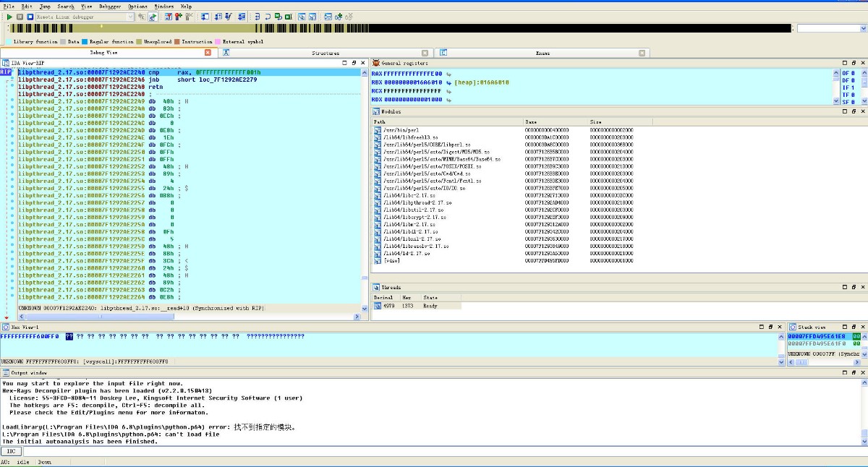The width and height of the screenshot is (868, 467).
Task: Click the jump arrow beside the RBX register value
Action: (x=449, y=82)
